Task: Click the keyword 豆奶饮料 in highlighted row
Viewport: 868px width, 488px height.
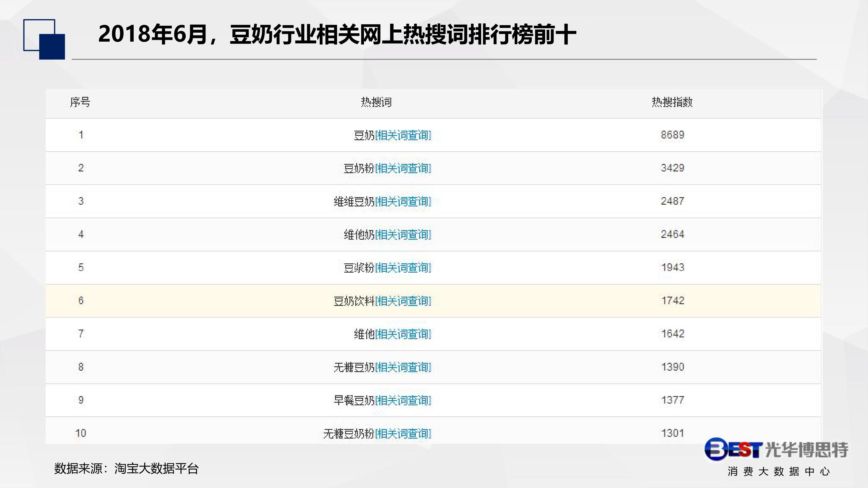Action: click(x=354, y=301)
